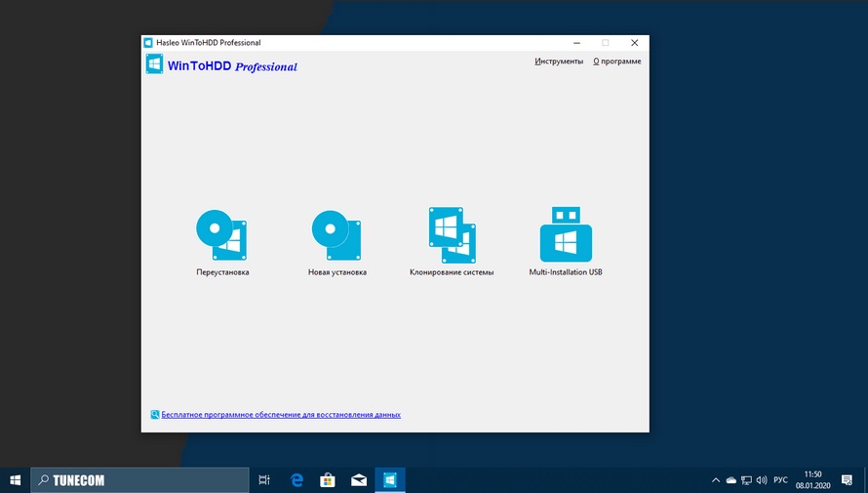This screenshot has height=493, width=868.
Task: Close the WinToHDD window
Action: 634,43
